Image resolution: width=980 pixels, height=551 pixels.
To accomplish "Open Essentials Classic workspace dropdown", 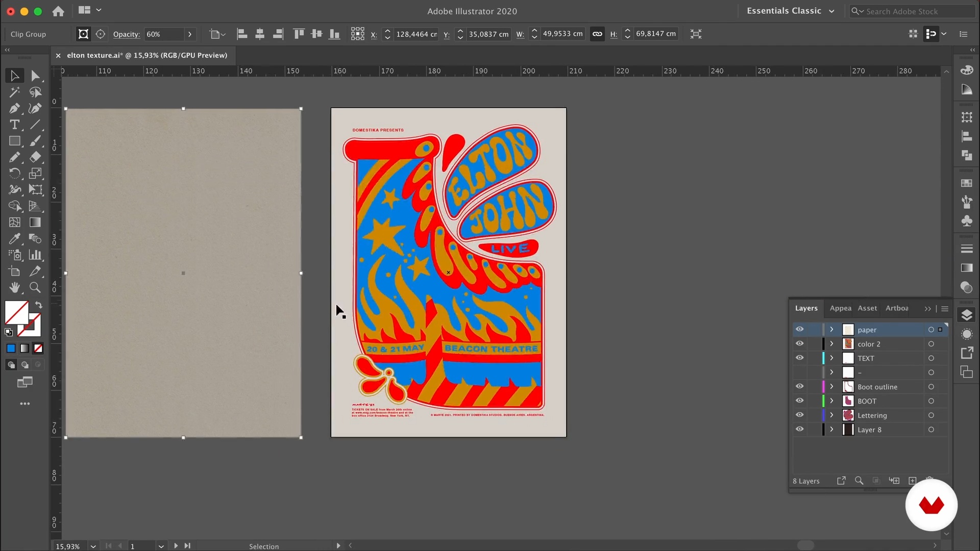I will tap(791, 11).
